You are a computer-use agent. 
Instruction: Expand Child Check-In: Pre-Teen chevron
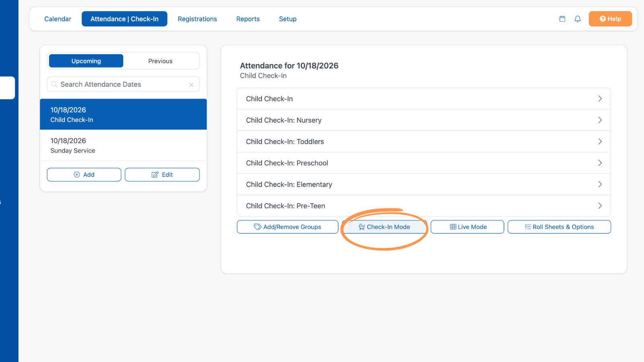[x=600, y=206]
